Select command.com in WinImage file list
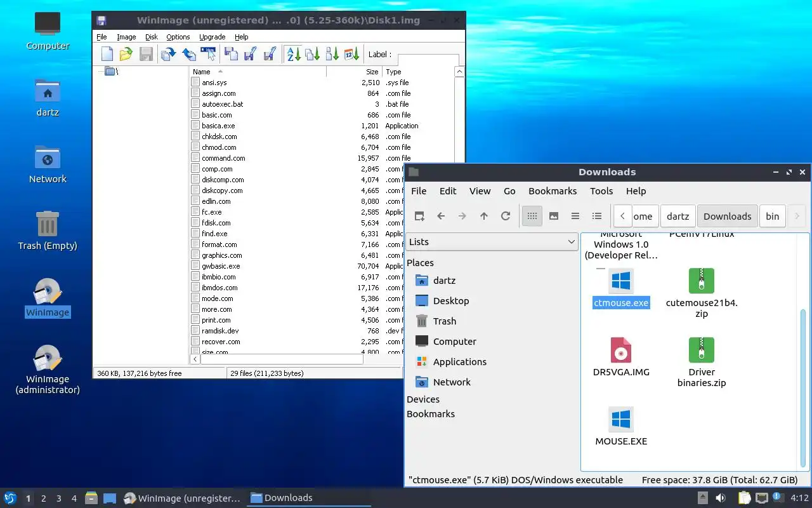This screenshot has width=812, height=508. 223,158
